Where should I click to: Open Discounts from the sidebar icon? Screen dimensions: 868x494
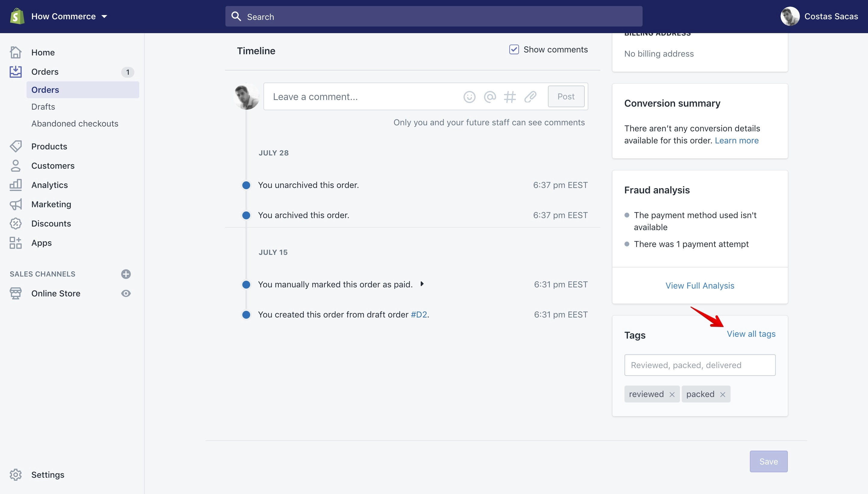[16, 224]
